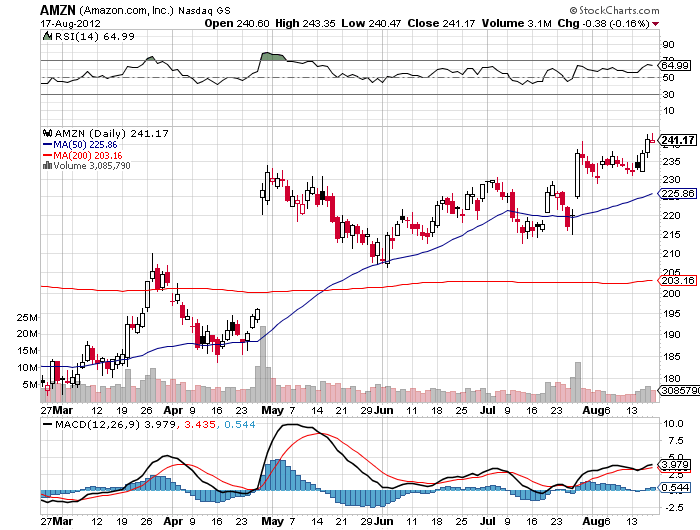Click the Close 241.17 value in header
Viewport: 700px width, 530px height.
[441, 23]
